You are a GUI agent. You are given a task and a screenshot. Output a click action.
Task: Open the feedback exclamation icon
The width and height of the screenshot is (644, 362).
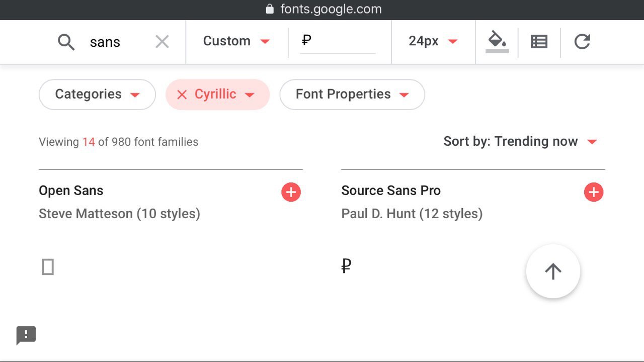[26, 335]
